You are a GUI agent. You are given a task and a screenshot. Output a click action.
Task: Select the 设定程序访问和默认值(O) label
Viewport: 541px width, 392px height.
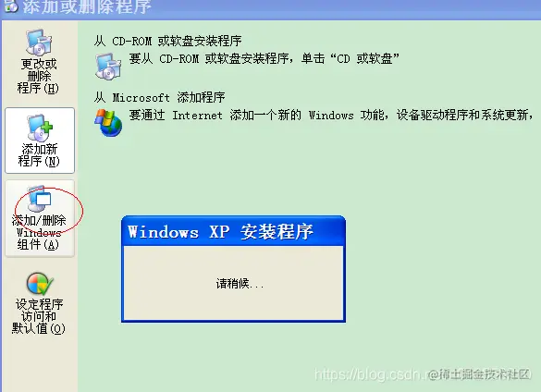click(39, 316)
